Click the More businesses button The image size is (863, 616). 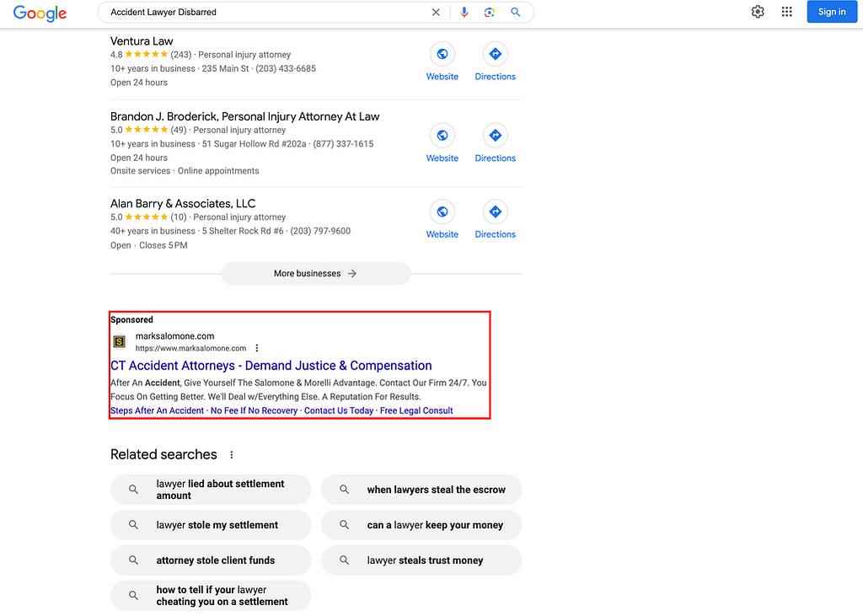point(316,274)
